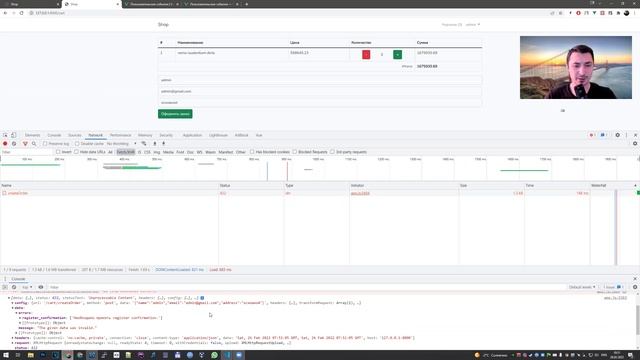Viewport: 640px width, 360px height.
Task: Open DevTools more options kebab menu
Action: point(627,135)
